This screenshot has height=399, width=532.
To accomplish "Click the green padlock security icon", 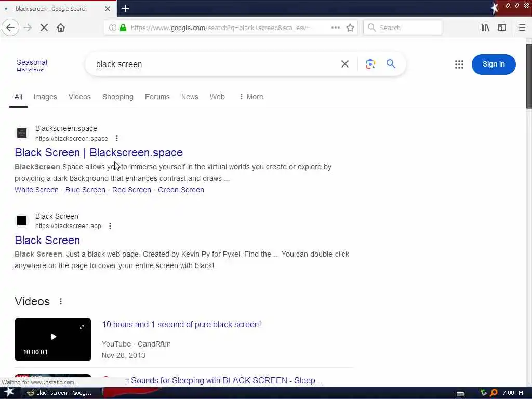I will pyautogui.click(x=123, y=28).
